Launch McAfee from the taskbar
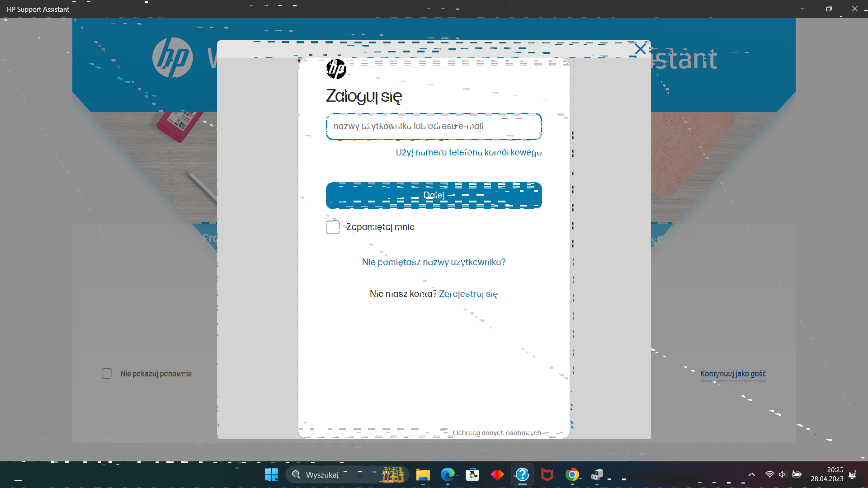The height and width of the screenshot is (488, 868). tap(547, 474)
